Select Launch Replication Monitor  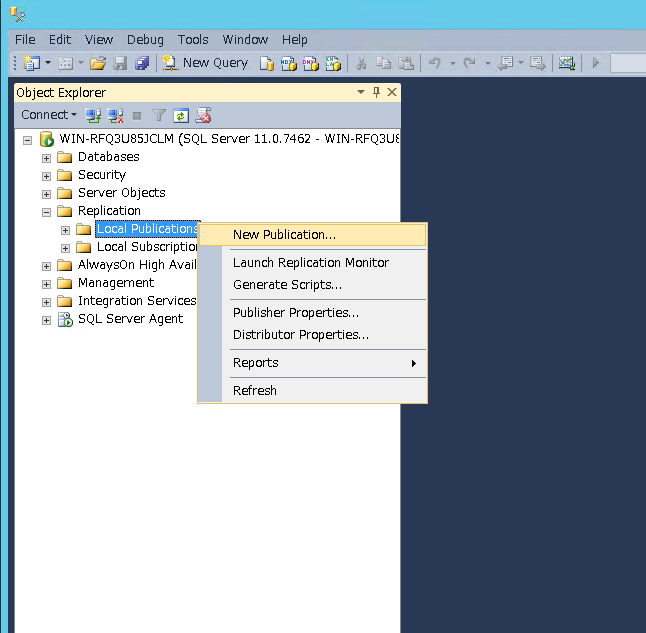point(311,263)
